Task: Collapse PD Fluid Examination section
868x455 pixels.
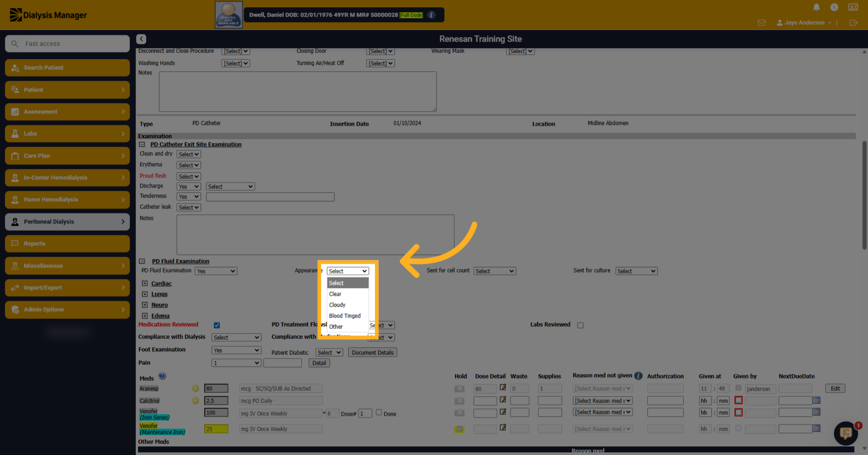Action: tap(142, 261)
